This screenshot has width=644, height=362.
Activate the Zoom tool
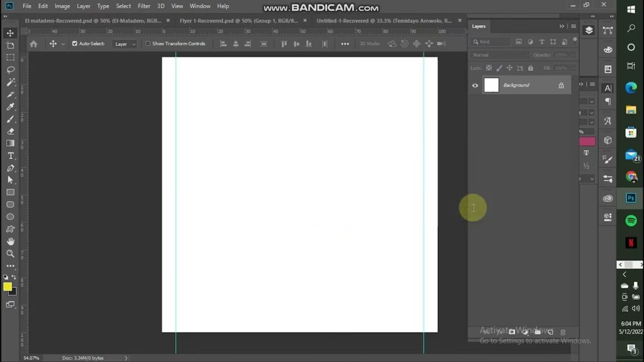click(10, 253)
